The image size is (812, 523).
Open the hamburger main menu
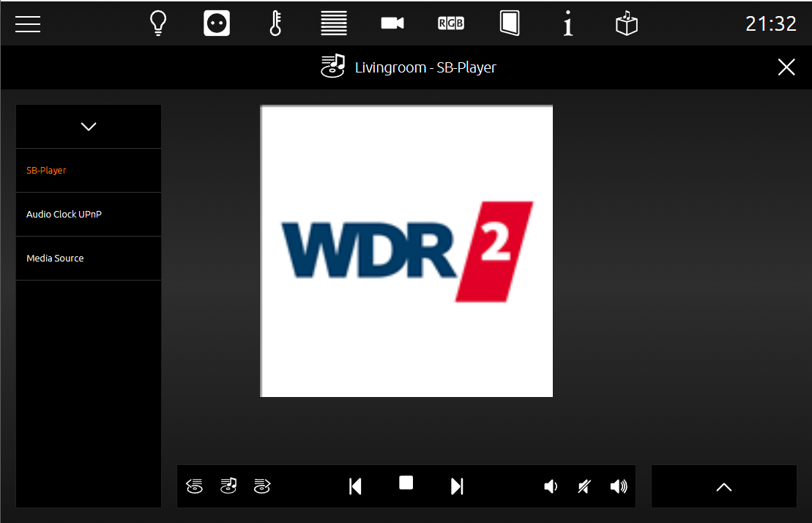tap(27, 24)
